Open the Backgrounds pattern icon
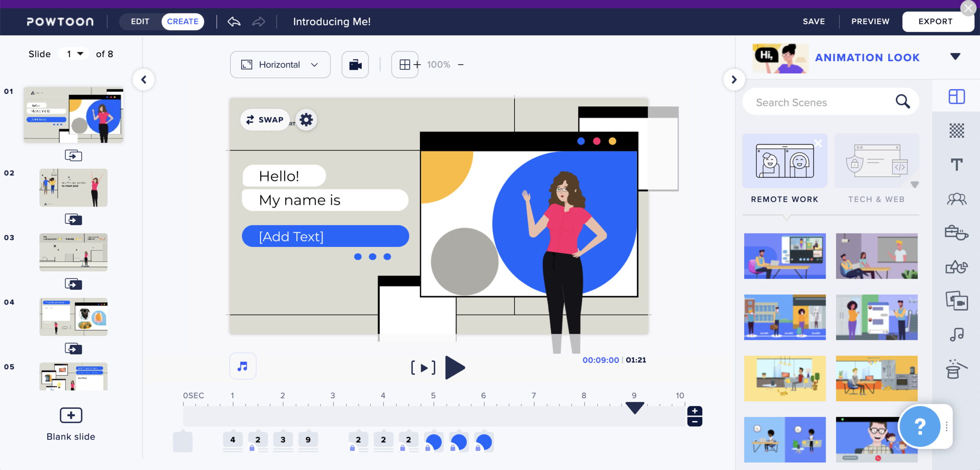Viewport: 980px width, 470px height. click(956, 131)
